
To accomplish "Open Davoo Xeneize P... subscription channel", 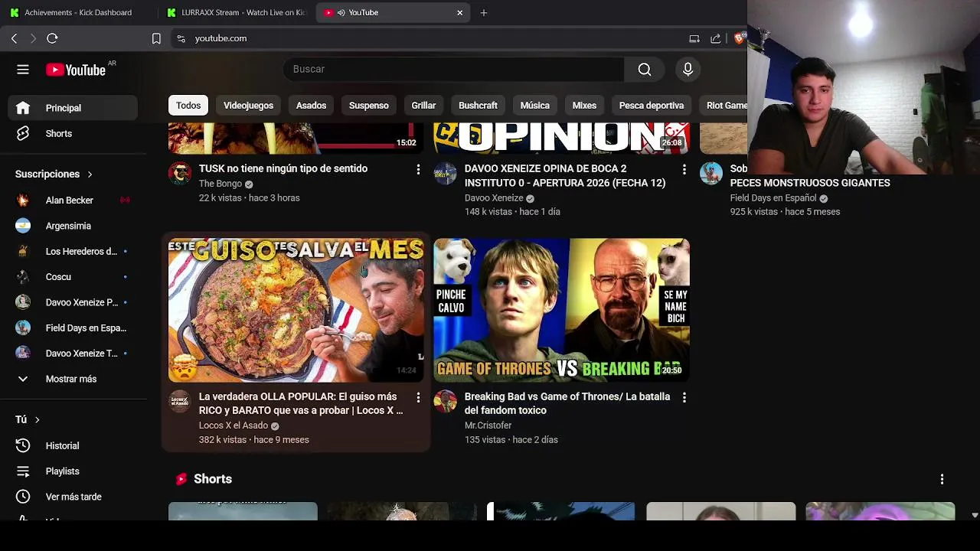I will [73, 302].
